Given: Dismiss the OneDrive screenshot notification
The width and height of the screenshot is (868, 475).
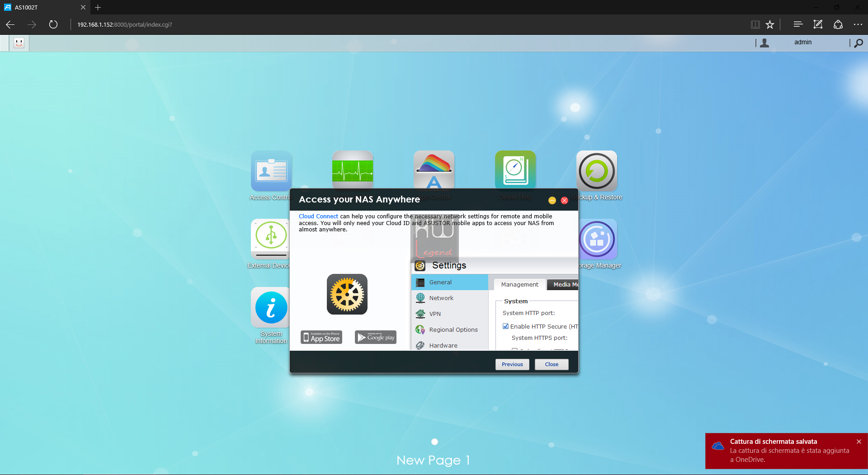Looking at the screenshot, I should tap(859, 442).
